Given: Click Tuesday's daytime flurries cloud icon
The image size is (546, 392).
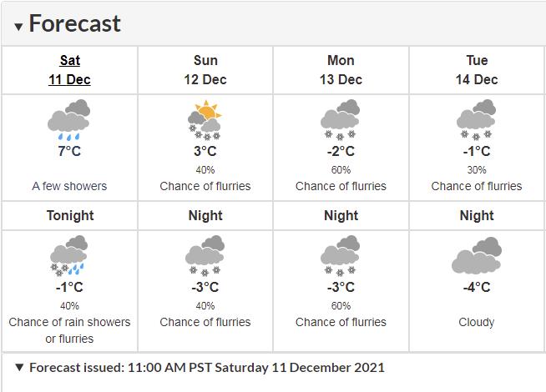Looking at the screenshot, I should click(x=477, y=120).
